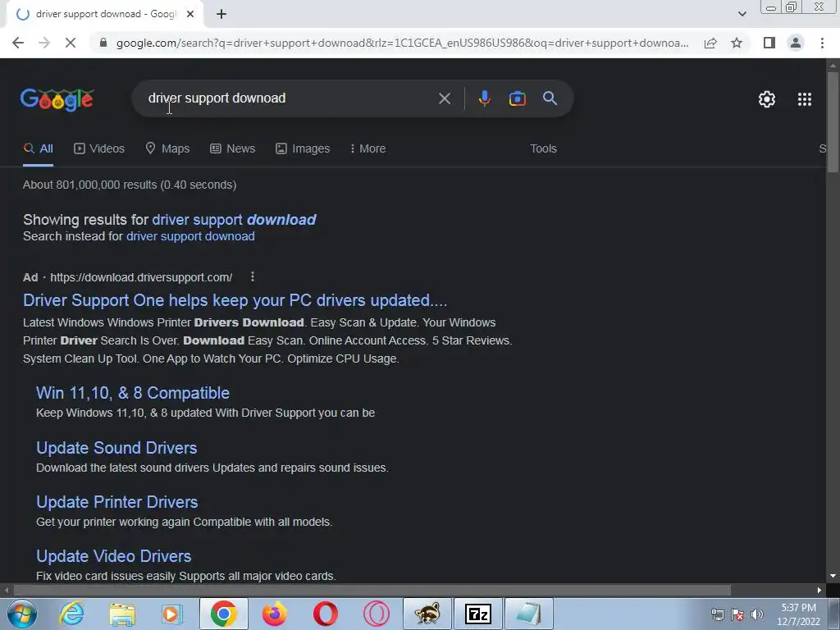This screenshot has height=630, width=840.
Task: Click the address bar URL
Action: [x=402, y=43]
